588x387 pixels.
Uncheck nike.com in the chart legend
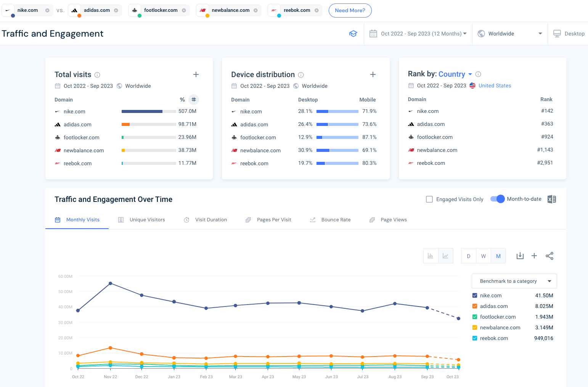pos(475,295)
